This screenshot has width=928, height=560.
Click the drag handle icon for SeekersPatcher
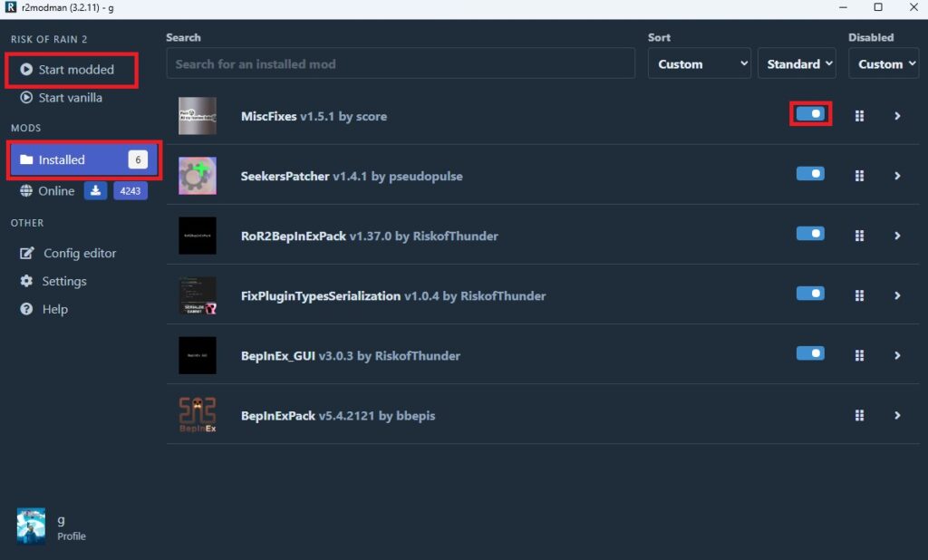859,176
